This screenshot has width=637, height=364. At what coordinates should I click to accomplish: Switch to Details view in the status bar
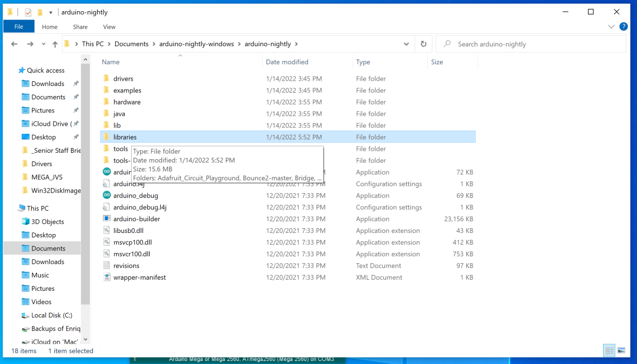click(x=609, y=350)
